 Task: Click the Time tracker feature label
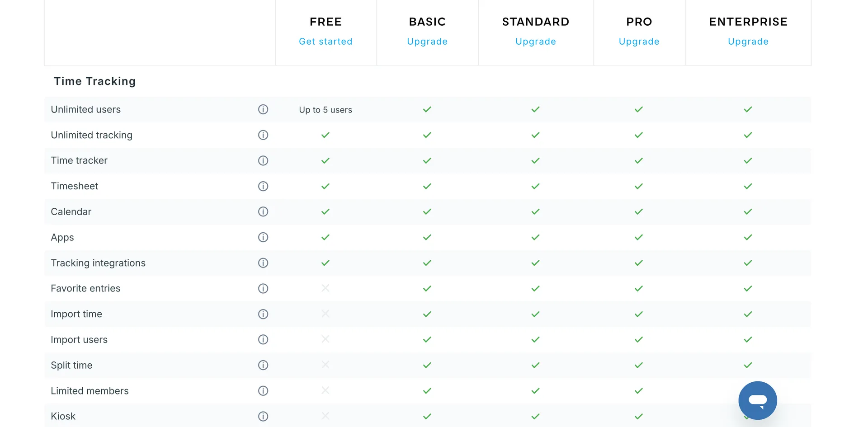79,160
